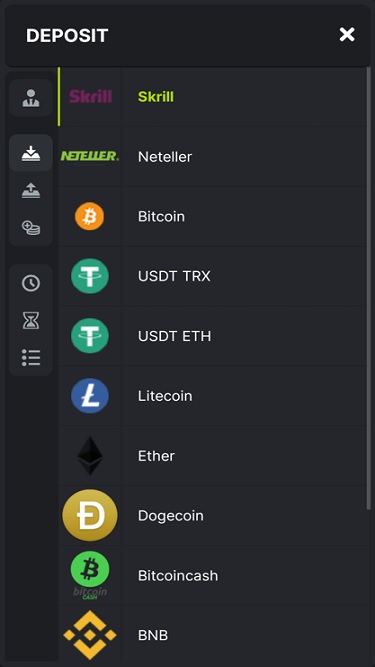The width and height of the screenshot is (375, 667).
Task: Click the orange Bitcoin logo
Action: coord(89,217)
